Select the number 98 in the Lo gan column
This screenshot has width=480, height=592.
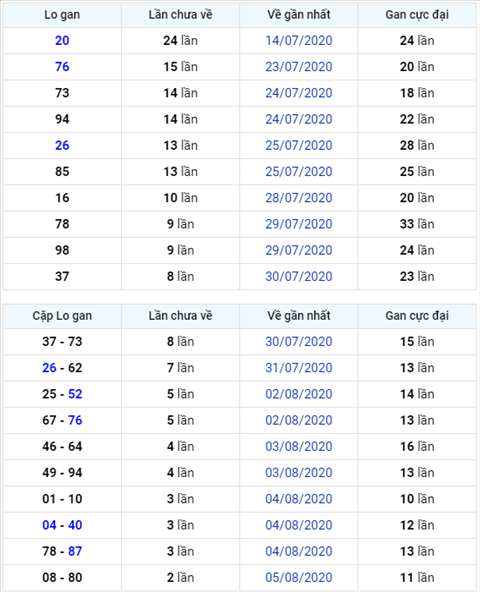click(x=62, y=250)
